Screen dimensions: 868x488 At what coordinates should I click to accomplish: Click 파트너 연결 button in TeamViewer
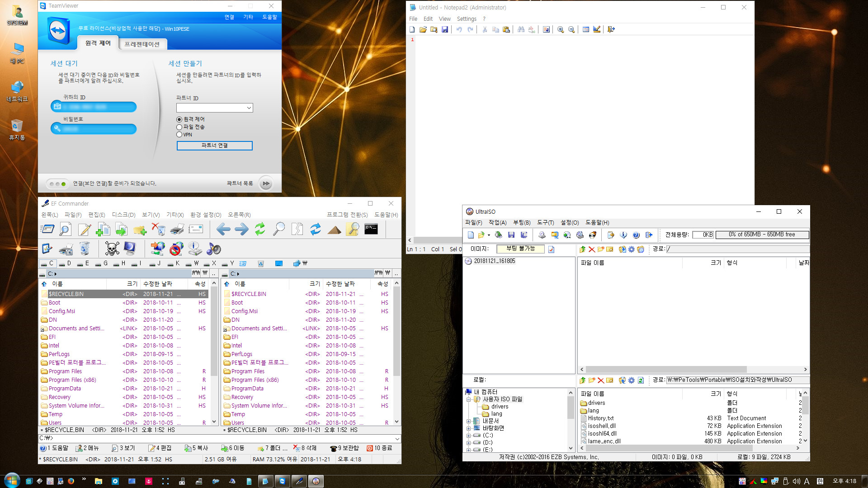pos(214,145)
